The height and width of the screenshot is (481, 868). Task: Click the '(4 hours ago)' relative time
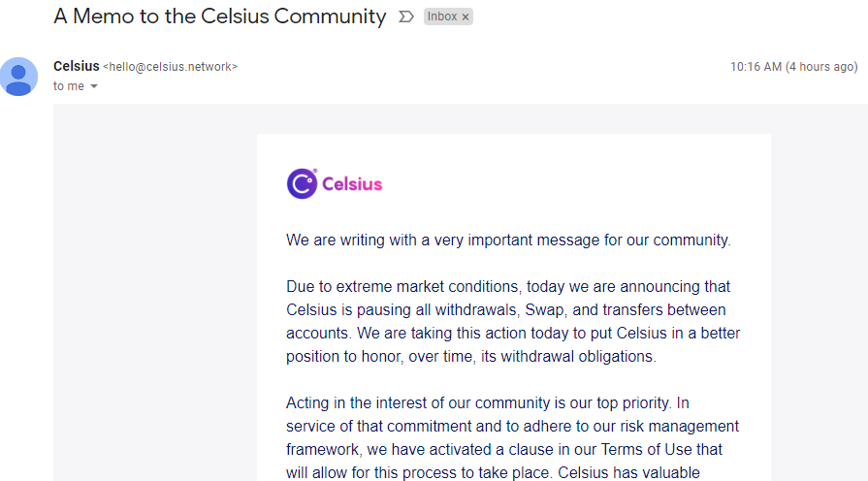coord(821,67)
